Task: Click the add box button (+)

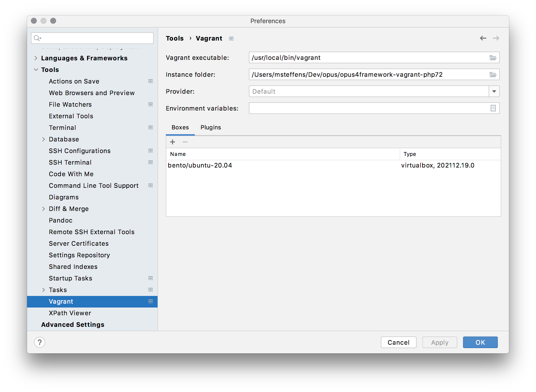Action: coord(173,142)
